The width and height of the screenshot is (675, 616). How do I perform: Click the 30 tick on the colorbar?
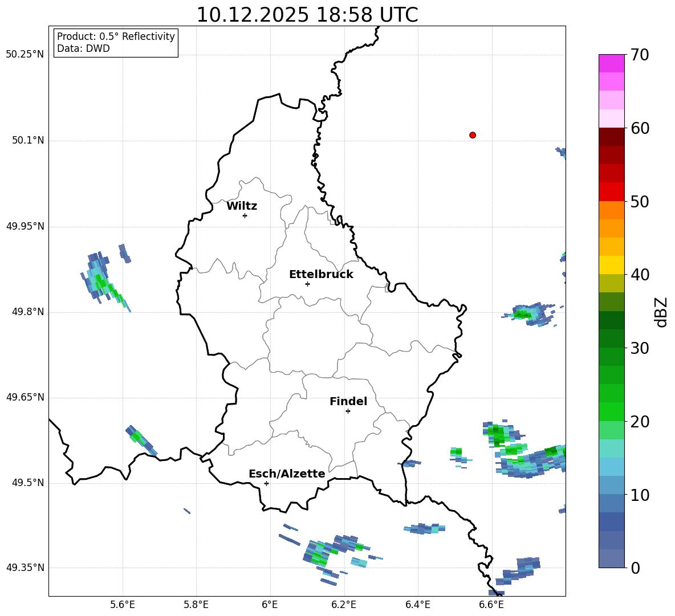coord(640,348)
